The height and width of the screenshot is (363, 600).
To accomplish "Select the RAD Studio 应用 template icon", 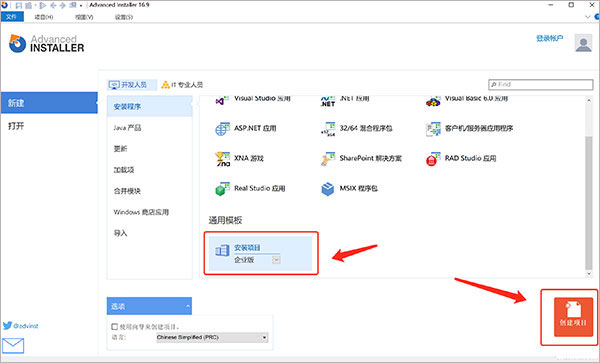I will [x=433, y=159].
